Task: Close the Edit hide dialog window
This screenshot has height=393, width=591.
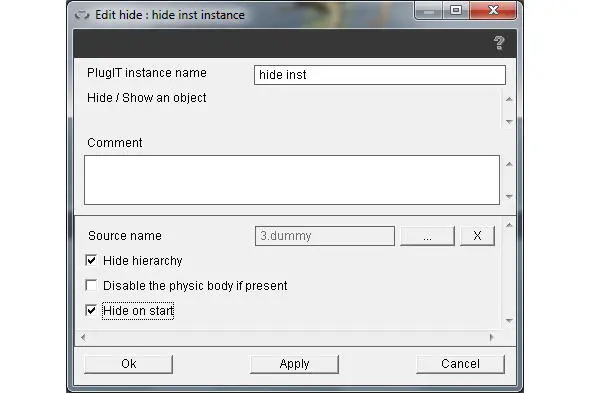Action: (493, 11)
